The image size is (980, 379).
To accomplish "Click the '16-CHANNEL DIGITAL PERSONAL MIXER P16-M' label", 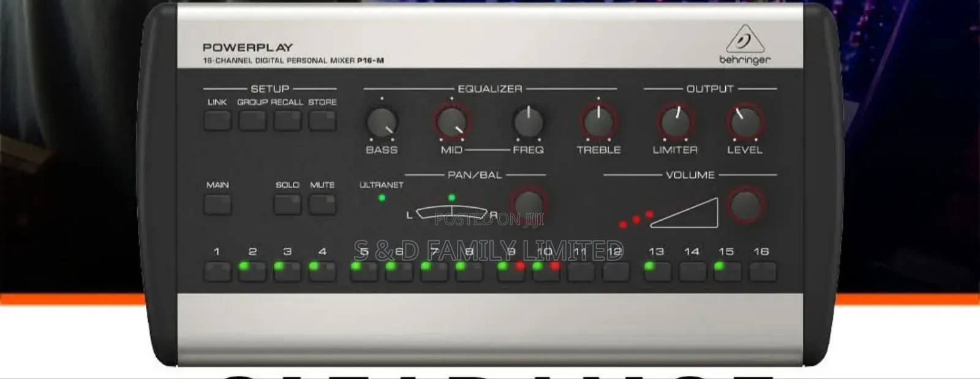I will (x=293, y=61).
